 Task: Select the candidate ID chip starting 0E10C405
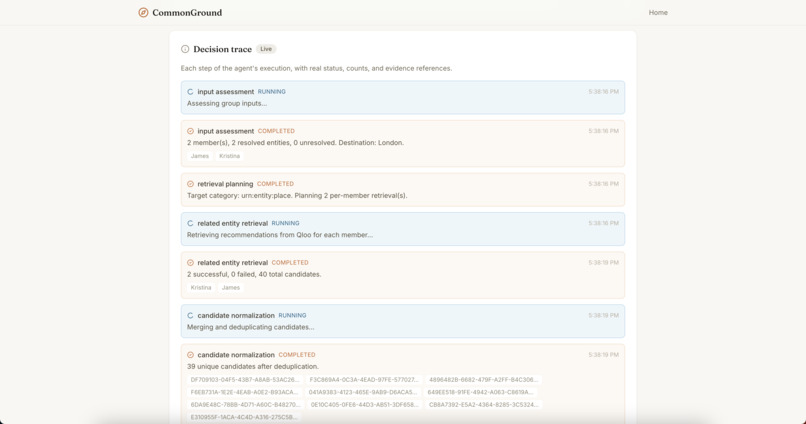coord(364,404)
